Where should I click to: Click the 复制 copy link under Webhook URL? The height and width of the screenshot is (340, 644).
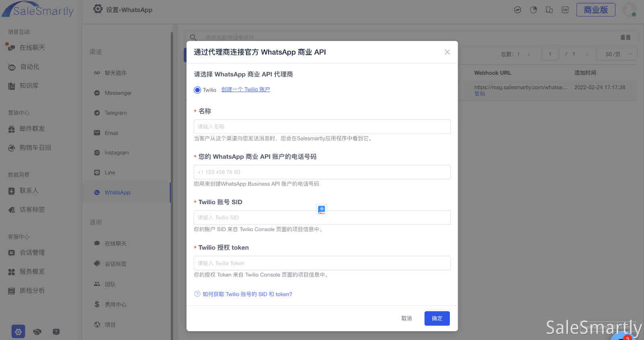(480, 94)
